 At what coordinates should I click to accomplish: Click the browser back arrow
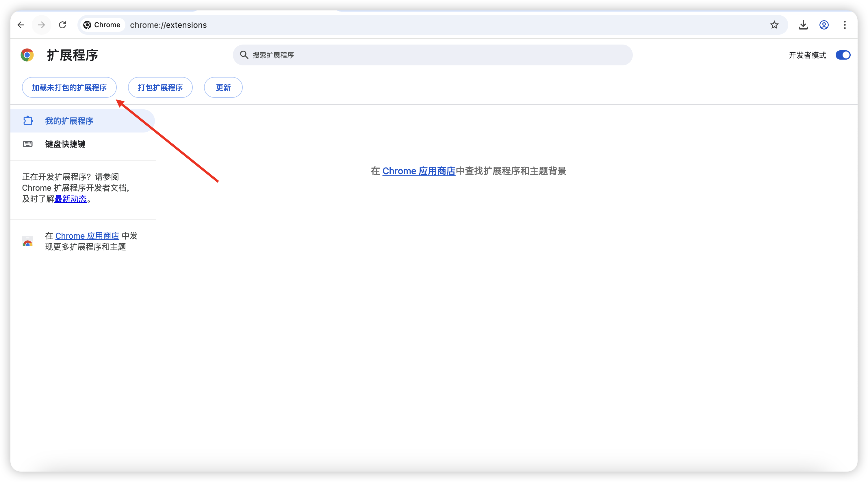coord(21,25)
